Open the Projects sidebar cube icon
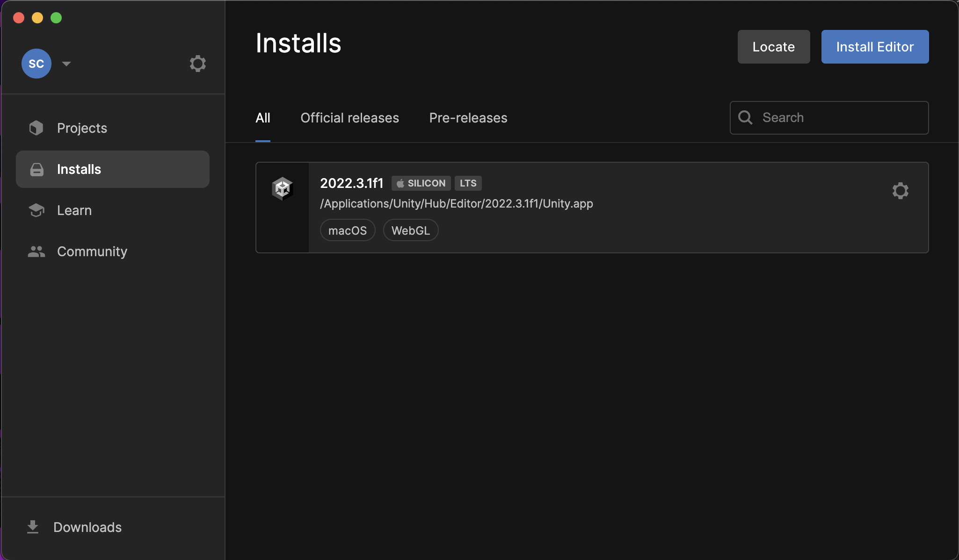Screen dimensions: 959x560 pos(36,128)
